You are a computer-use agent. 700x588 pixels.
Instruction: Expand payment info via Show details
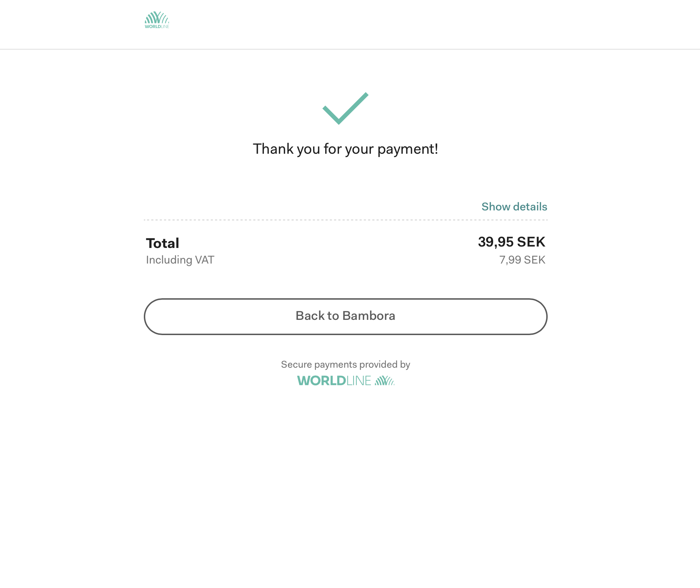(514, 207)
